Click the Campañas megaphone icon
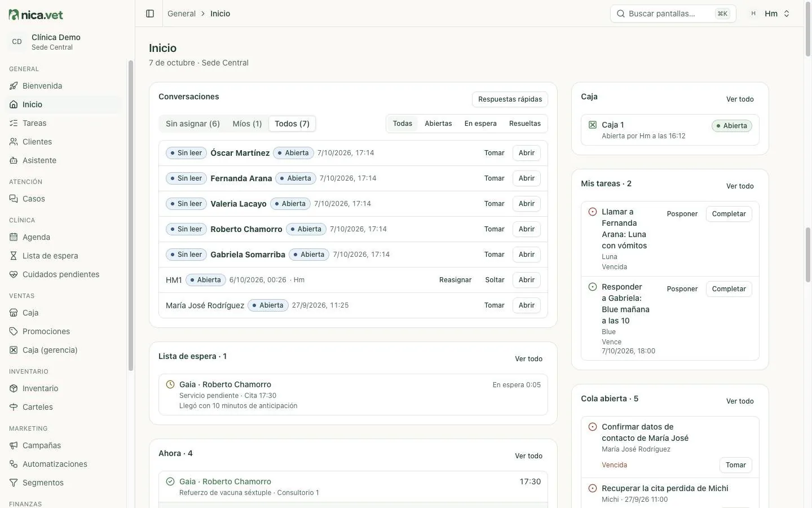 click(14, 445)
